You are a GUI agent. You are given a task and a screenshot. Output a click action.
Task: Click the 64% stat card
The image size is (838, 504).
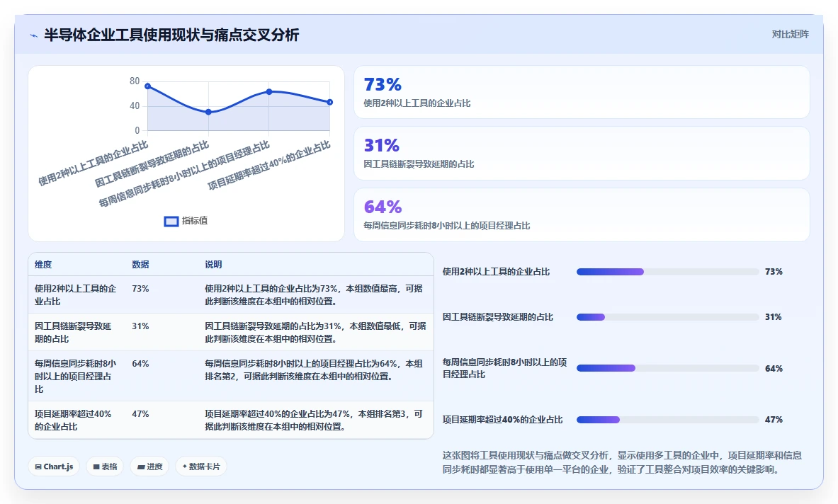click(x=582, y=214)
